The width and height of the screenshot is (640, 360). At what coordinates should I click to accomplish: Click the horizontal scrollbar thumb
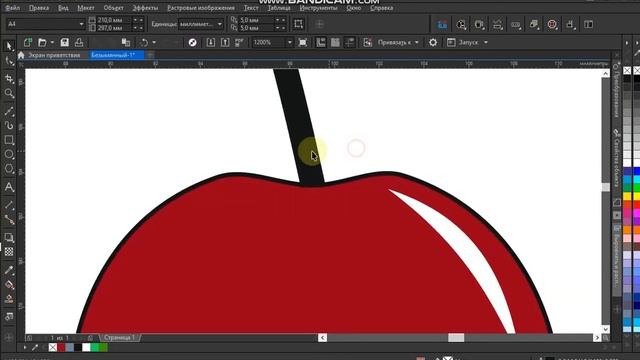pyautogui.click(x=456, y=338)
